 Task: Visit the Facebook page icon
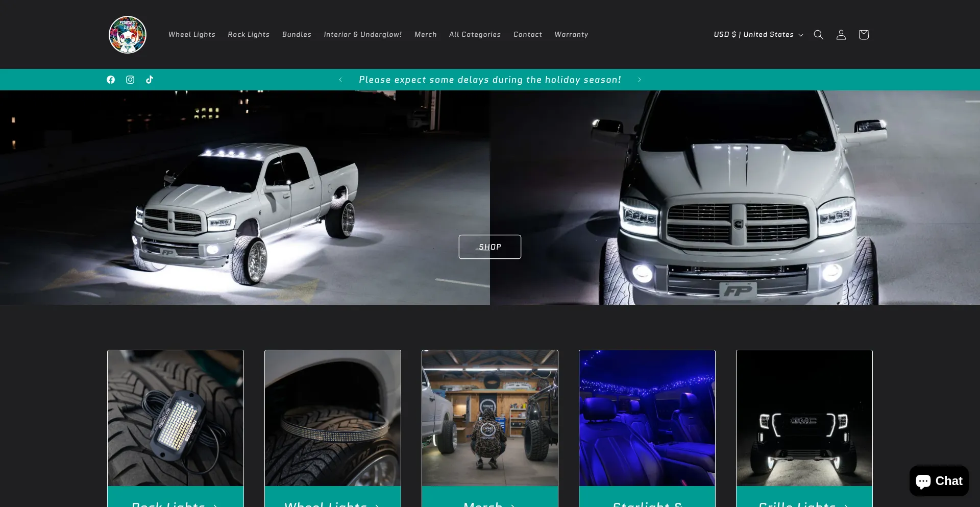111,80
